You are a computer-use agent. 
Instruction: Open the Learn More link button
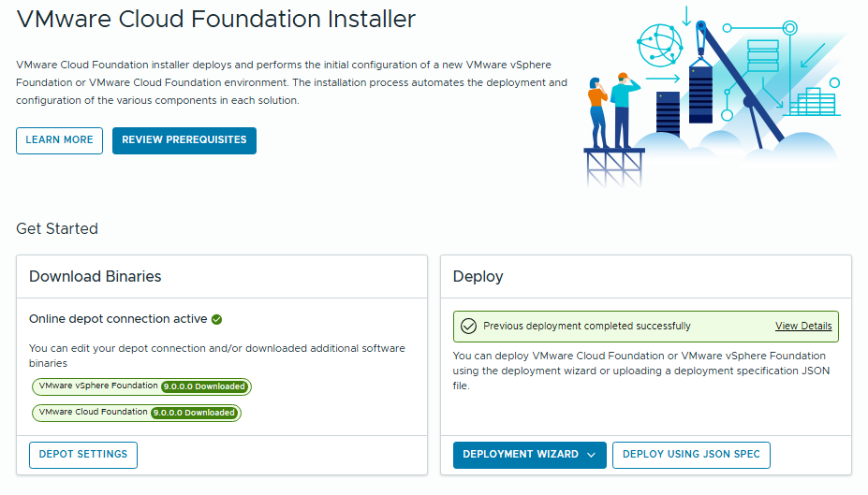point(59,140)
